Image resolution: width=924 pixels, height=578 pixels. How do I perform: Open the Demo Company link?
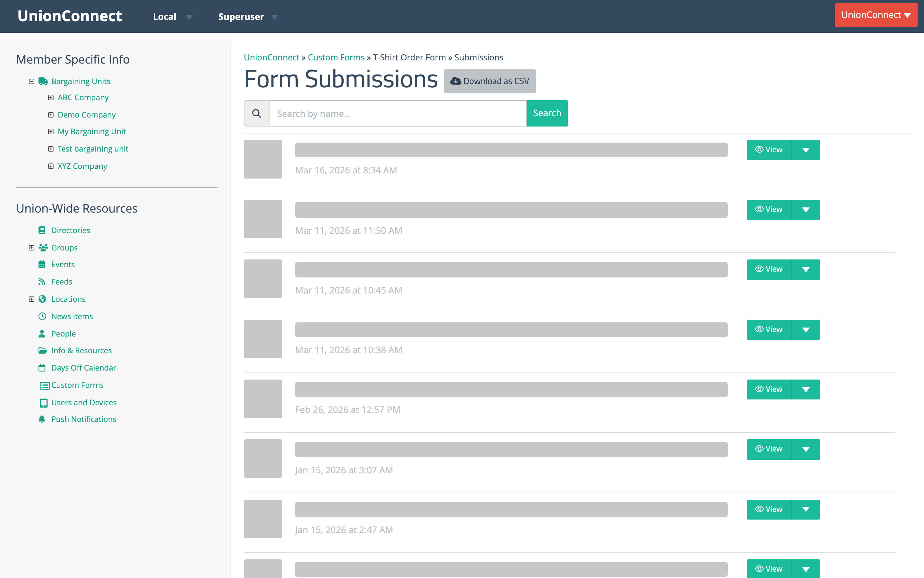87,115
